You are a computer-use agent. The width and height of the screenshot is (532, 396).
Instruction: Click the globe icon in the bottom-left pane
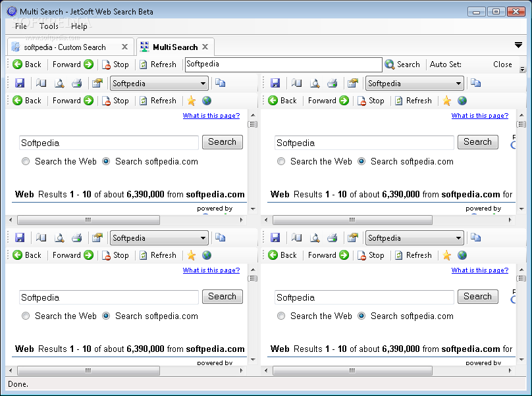(x=207, y=255)
